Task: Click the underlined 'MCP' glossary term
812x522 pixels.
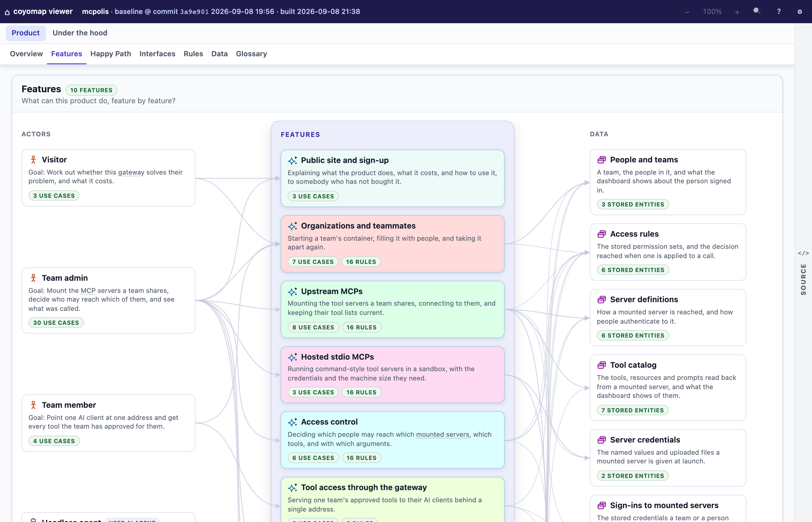Action: click(x=88, y=291)
